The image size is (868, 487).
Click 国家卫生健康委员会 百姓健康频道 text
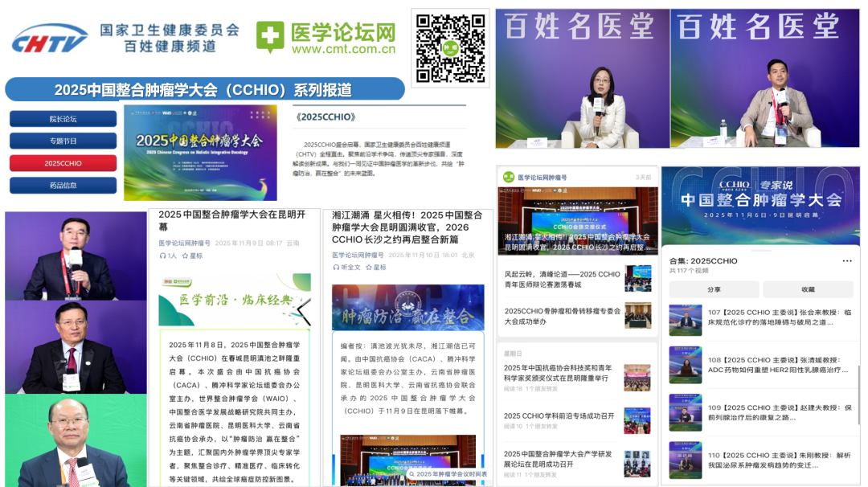pos(170,38)
